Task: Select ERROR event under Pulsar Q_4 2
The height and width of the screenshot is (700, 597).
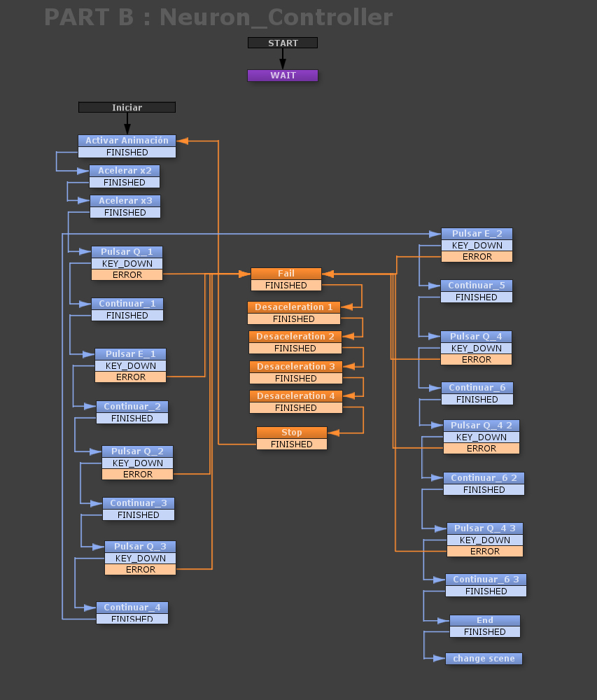Action: [481, 448]
